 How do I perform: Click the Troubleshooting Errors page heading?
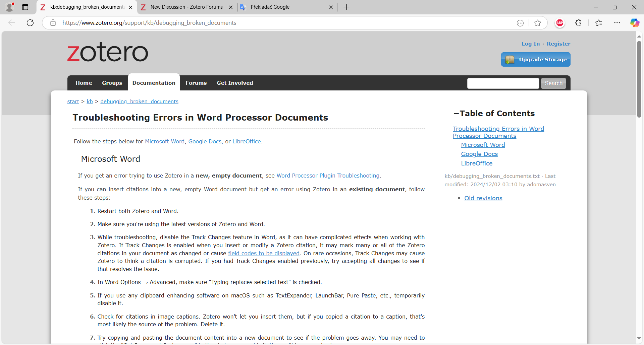tap(200, 118)
